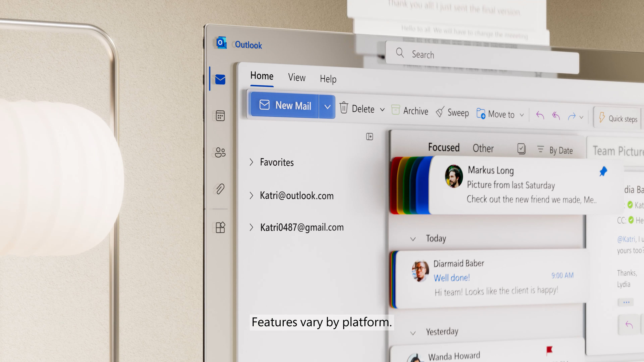Open the New Mail dropdown arrow
Image resolution: width=644 pixels, height=362 pixels.
click(327, 107)
